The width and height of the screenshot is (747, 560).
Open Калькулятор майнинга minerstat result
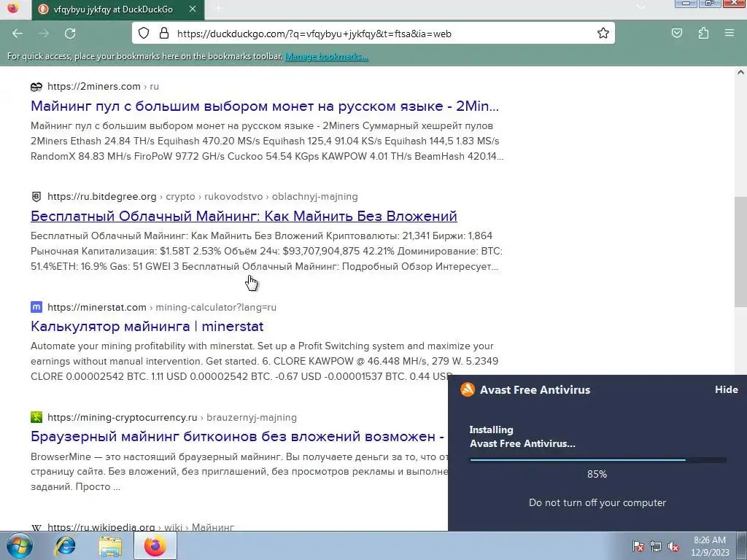click(147, 326)
